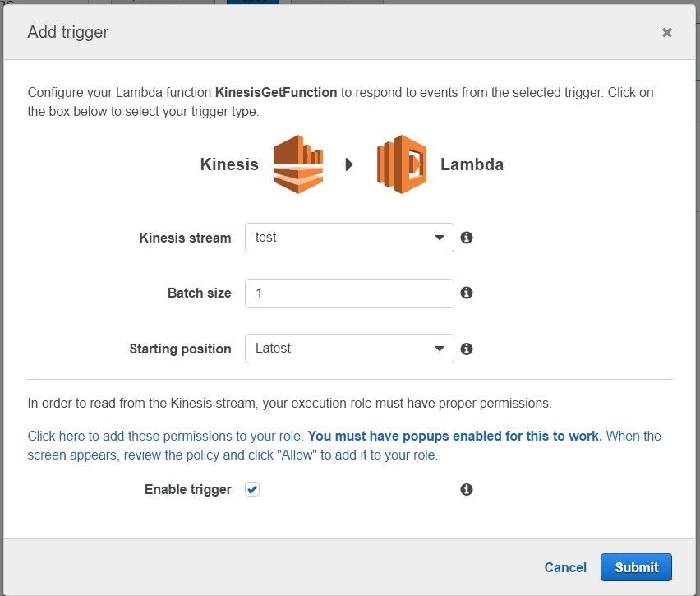Click info icon next to Batch size

click(467, 293)
